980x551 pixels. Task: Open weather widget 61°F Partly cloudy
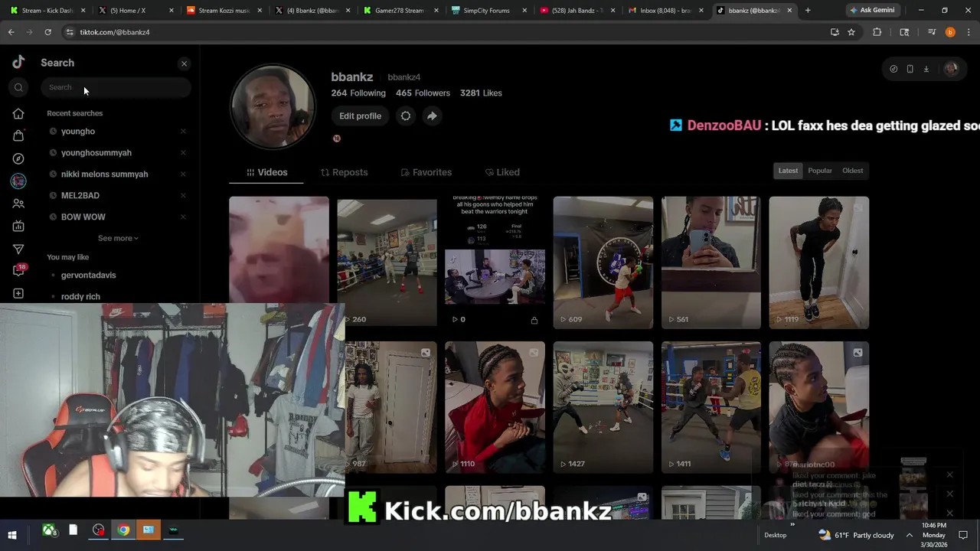point(856,535)
